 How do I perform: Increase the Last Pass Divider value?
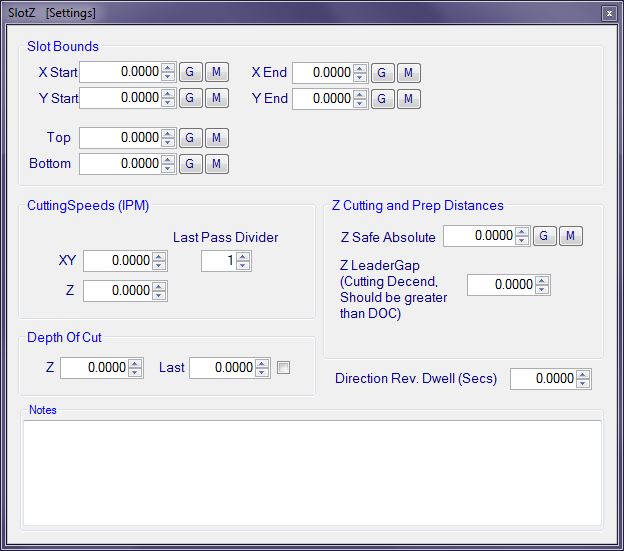[243, 256]
